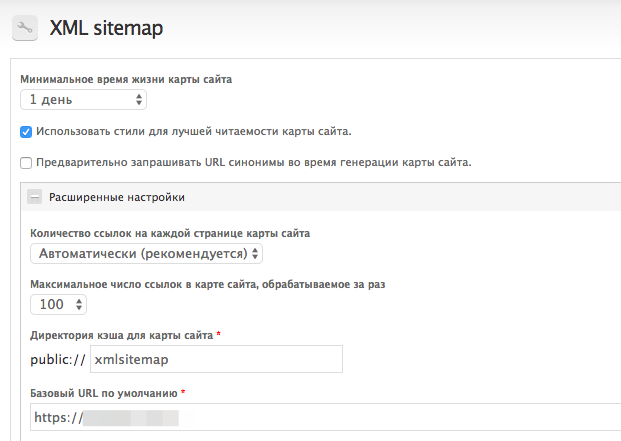Collapse Расширенные настройки using the minus icon
The image size is (621, 441).
34,197
